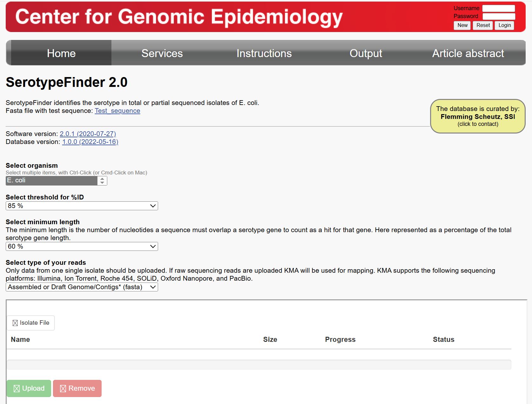Click the organism list stepper arrows
The width and height of the screenshot is (532, 404).
(102, 181)
